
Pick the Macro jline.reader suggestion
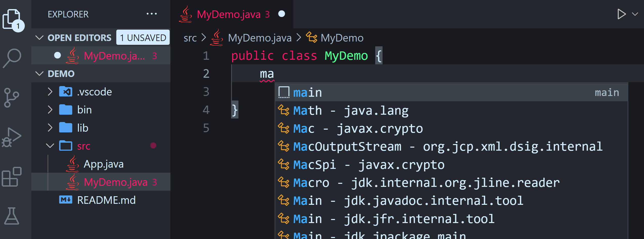pos(451,183)
